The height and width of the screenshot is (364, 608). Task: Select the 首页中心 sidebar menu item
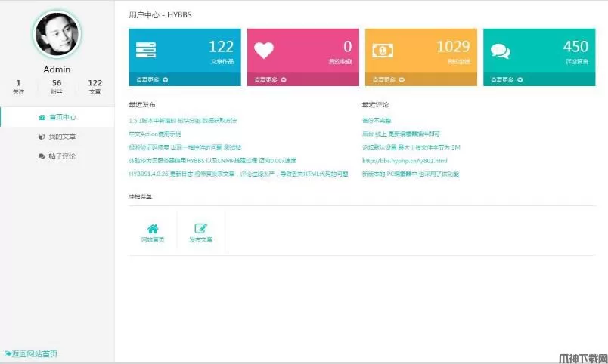(57, 117)
